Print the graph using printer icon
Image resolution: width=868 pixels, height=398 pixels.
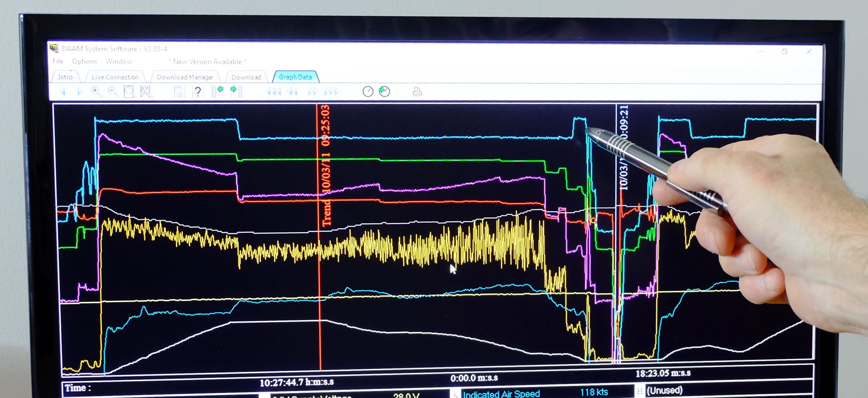point(417,92)
